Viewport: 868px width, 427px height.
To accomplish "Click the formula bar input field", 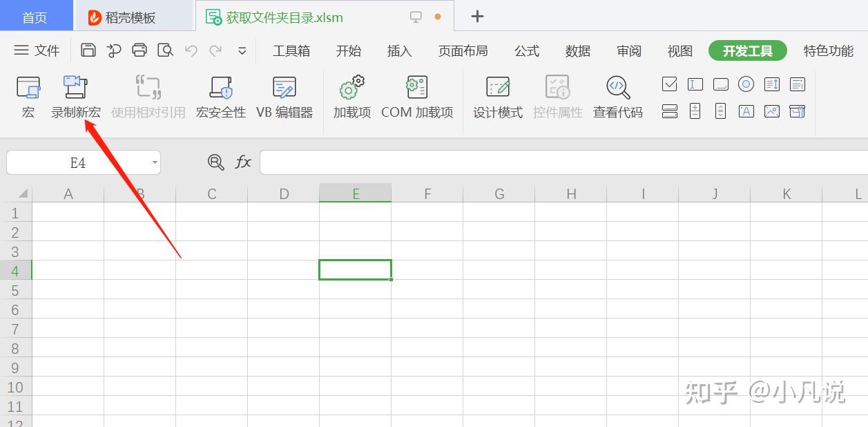I will point(563,163).
